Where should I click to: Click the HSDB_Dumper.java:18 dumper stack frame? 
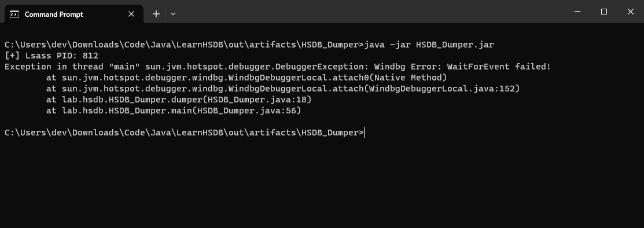pyautogui.click(x=179, y=100)
